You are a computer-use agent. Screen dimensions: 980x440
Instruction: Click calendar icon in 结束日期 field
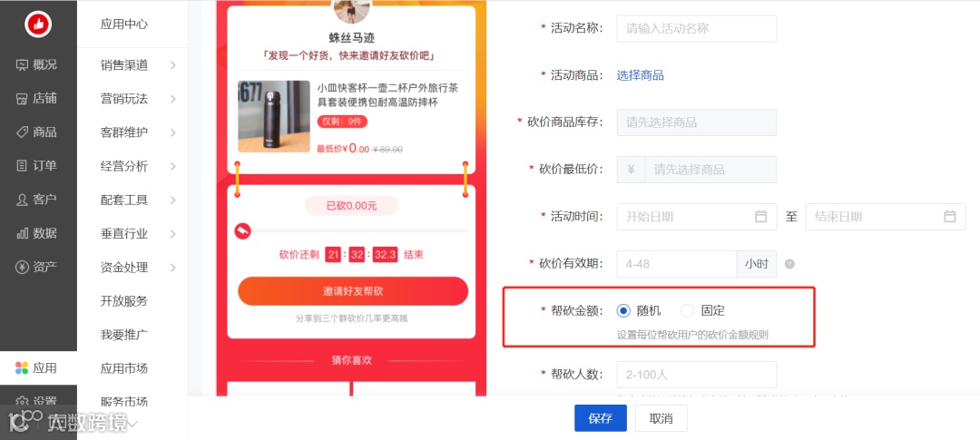click(x=949, y=217)
